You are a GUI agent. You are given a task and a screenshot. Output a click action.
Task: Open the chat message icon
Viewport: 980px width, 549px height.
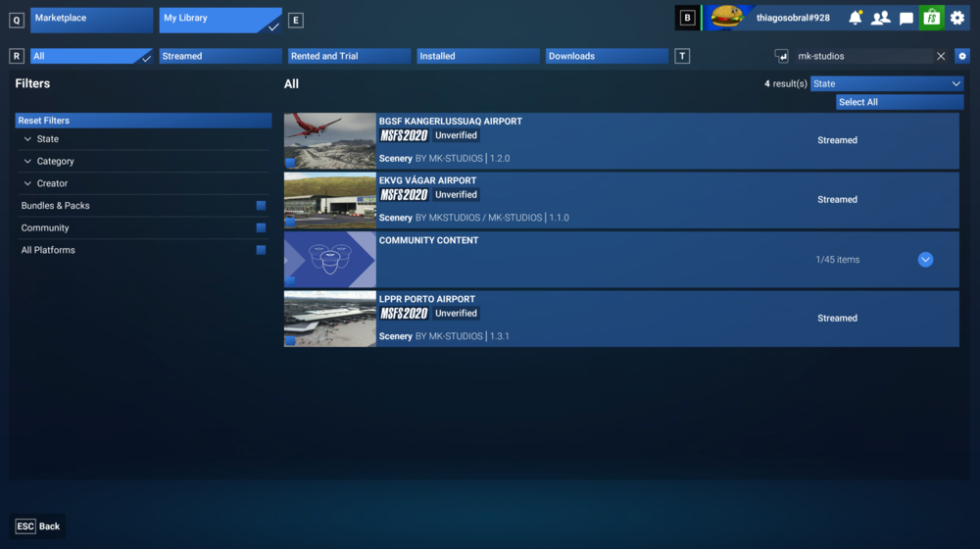tap(906, 18)
